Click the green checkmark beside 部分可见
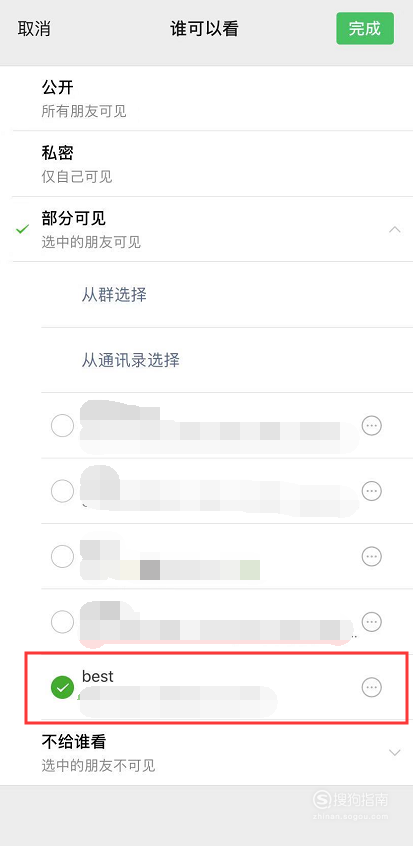This screenshot has width=413, height=846. pos(22,229)
